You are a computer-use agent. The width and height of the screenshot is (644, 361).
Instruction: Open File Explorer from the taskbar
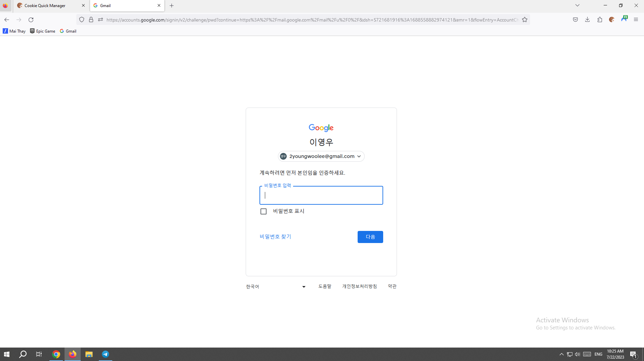pos(89,354)
